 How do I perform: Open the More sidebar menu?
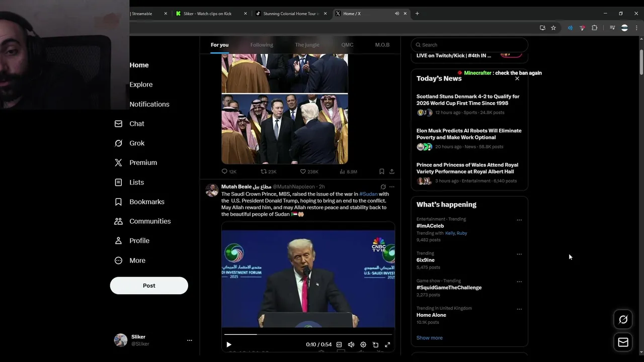coord(130,260)
